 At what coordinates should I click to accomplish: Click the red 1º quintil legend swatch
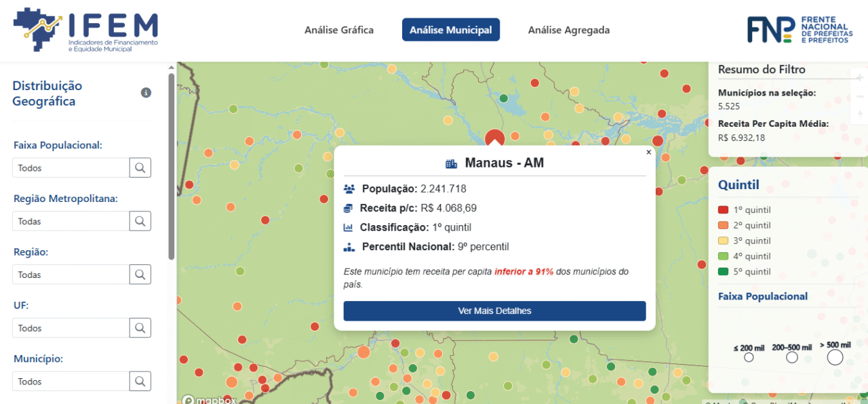coord(723,210)
